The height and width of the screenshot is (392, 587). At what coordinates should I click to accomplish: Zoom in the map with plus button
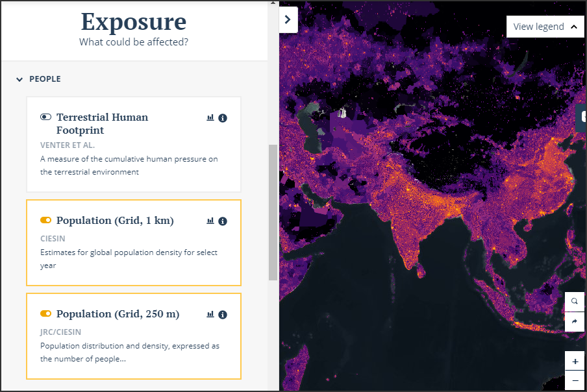(575, 361)
